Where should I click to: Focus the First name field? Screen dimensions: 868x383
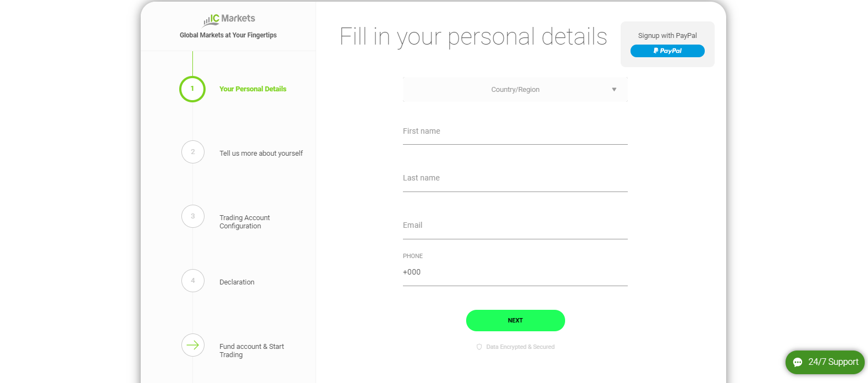[515, 132]
